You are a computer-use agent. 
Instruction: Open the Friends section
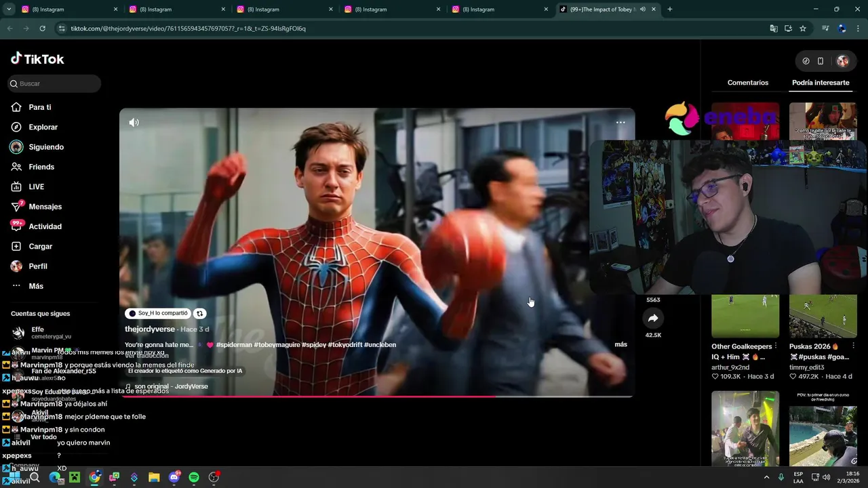pyautogui.click(x=41, y=167)
